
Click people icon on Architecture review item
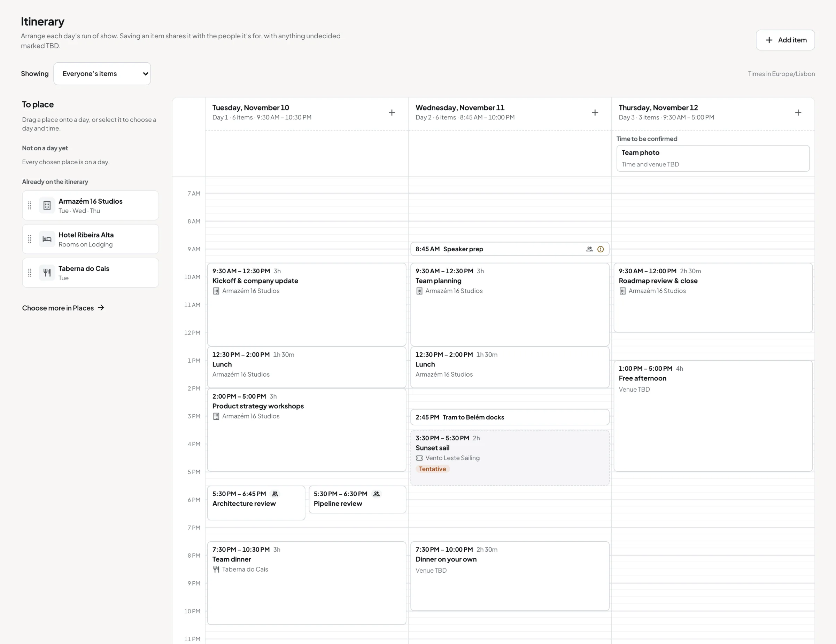click(275, 494)
